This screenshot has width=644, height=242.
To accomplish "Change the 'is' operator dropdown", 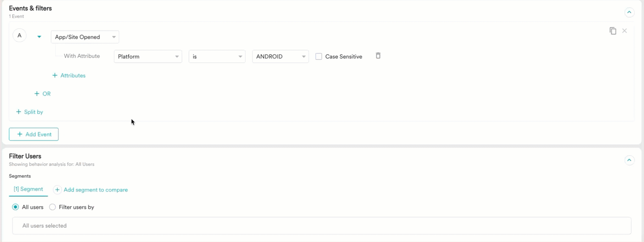I will (x=217, y=57).
